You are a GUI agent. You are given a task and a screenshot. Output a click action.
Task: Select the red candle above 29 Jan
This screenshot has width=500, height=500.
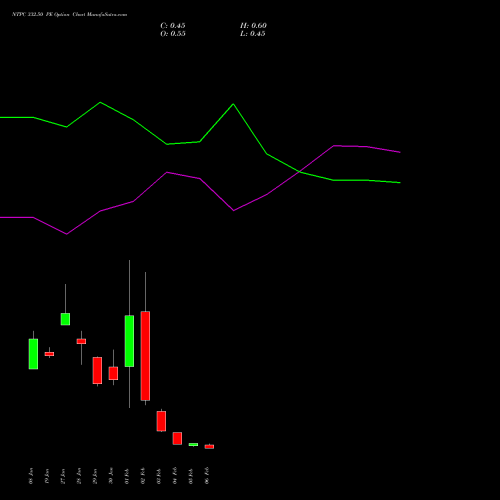97,370
